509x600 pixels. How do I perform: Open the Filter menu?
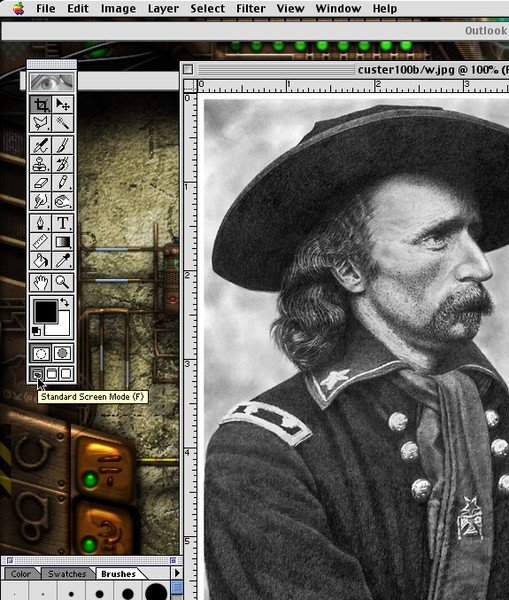point(251,8)
